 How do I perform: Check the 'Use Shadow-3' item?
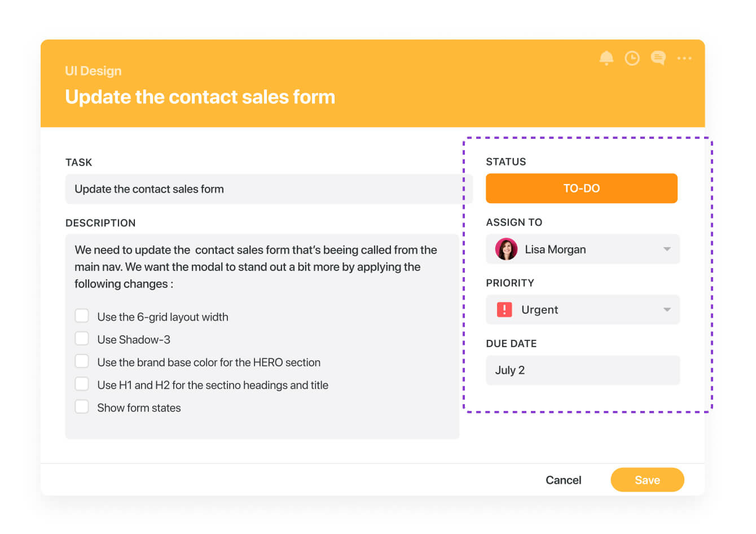click(82, 339)
